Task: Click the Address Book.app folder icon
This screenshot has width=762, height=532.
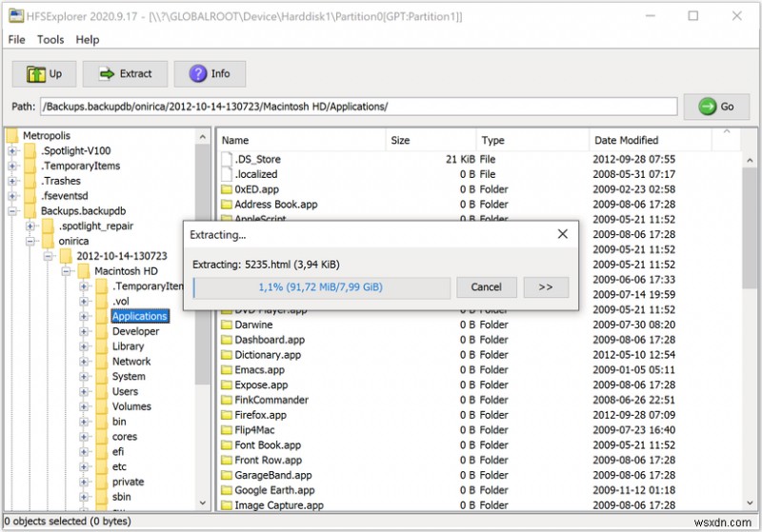Action: [x=227, y=205]
